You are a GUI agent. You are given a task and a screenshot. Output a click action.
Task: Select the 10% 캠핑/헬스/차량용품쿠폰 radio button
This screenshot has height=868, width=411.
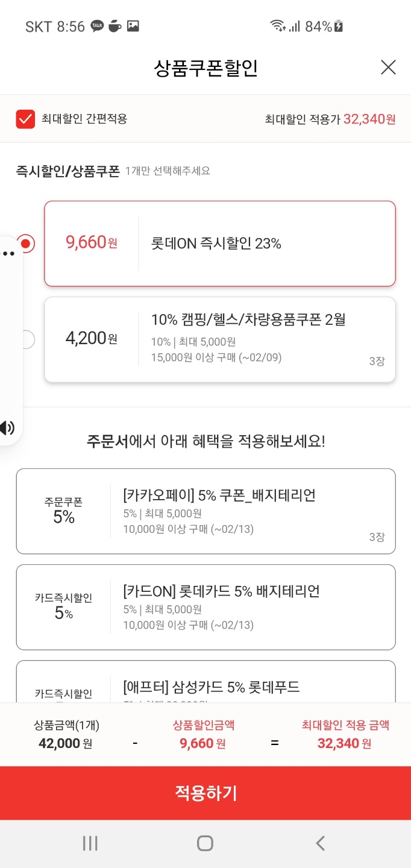point(27,339)
